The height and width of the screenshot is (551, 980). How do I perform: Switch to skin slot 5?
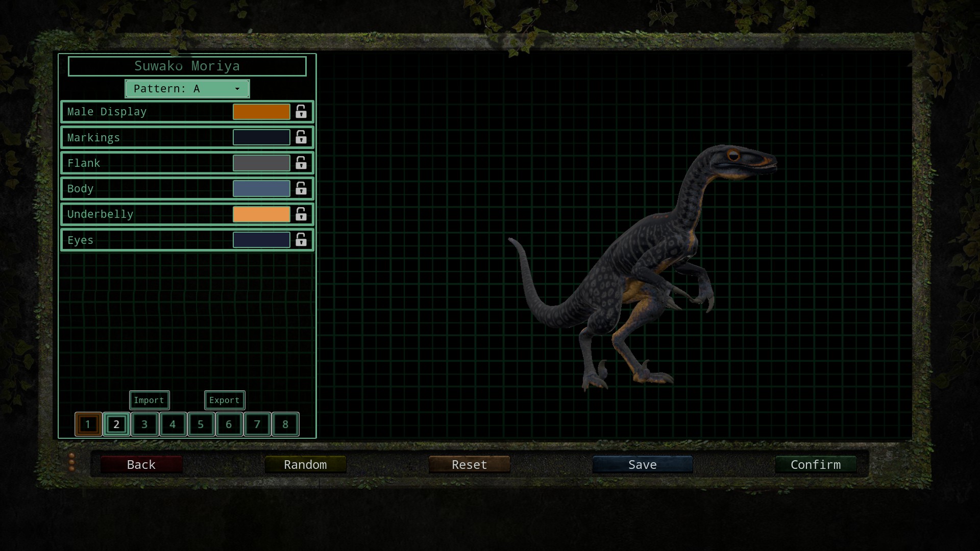(x=201, y=424)
